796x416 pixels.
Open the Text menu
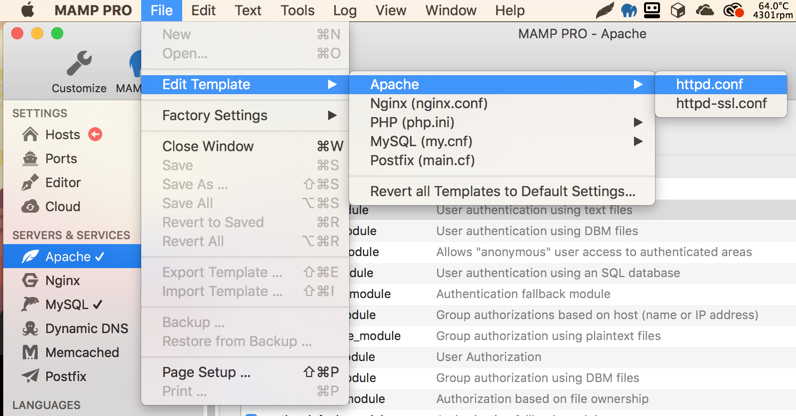[x=248, y=10]
